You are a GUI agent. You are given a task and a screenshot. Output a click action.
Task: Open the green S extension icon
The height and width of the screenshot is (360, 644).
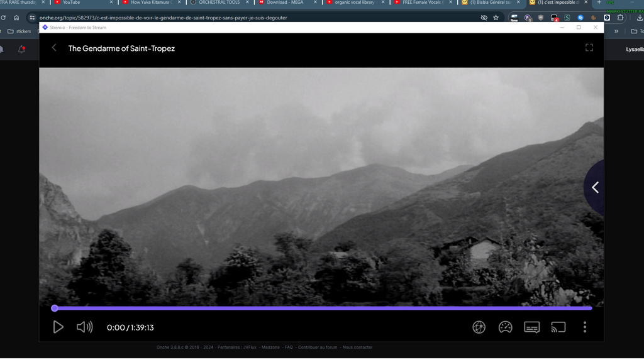[567, 18]
